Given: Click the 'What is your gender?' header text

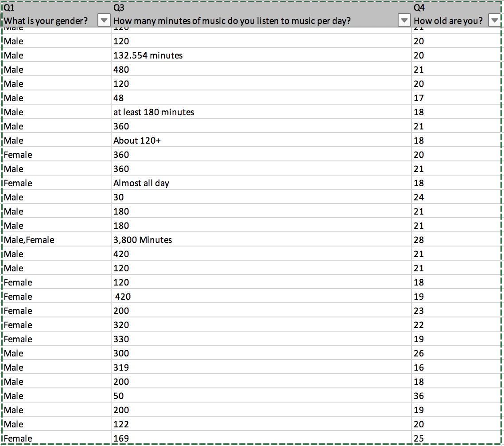Looking at the screenshot, I should 46,21.
